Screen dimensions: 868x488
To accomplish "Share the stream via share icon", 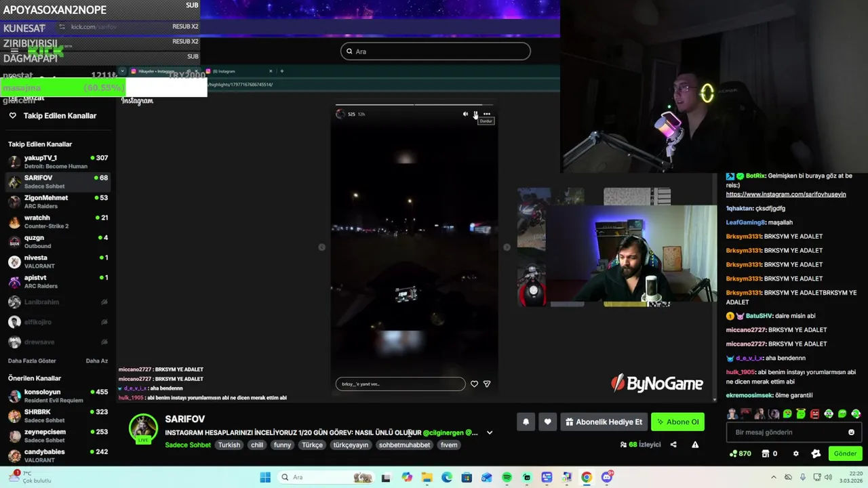I will [x=673, y=445].
